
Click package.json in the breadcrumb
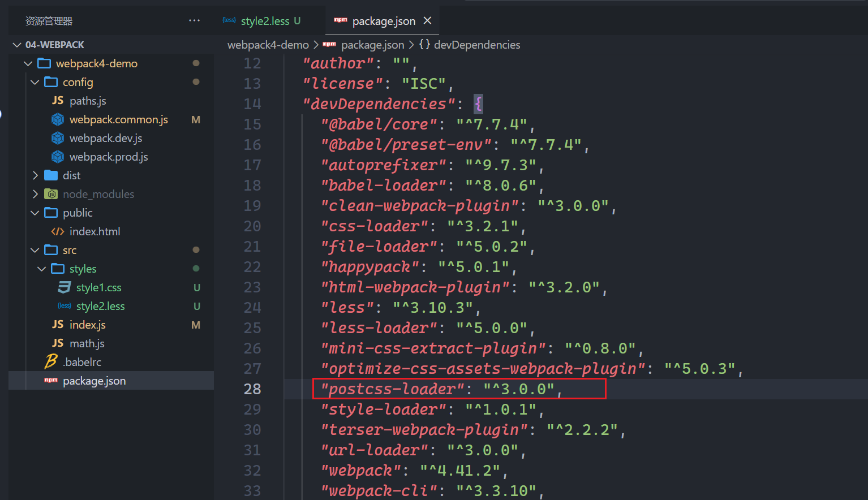(x=373, y=45)
